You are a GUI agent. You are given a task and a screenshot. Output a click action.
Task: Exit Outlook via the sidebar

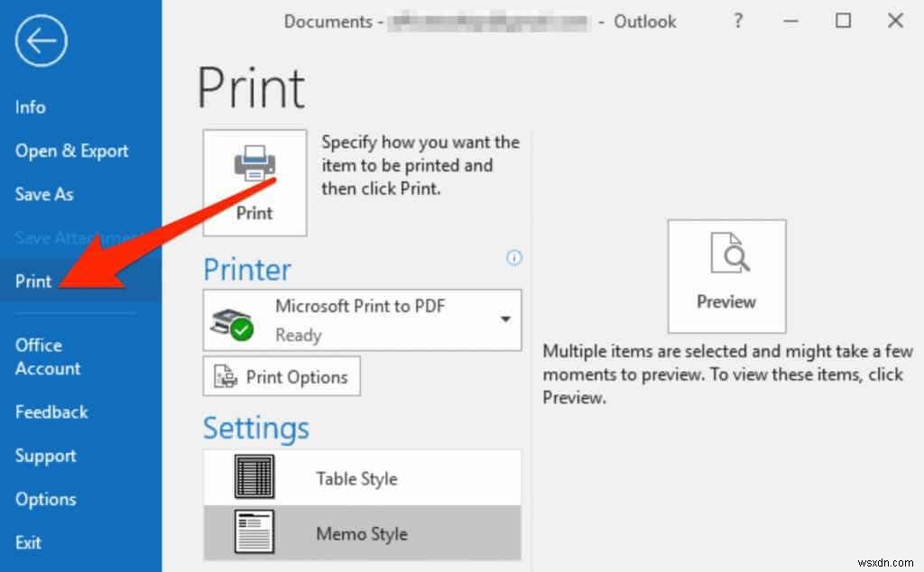(28, 542)
